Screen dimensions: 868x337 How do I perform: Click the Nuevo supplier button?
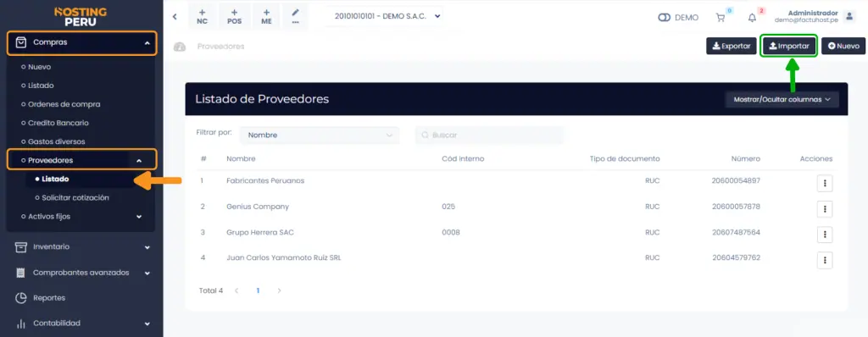click(x=843, y=46)
